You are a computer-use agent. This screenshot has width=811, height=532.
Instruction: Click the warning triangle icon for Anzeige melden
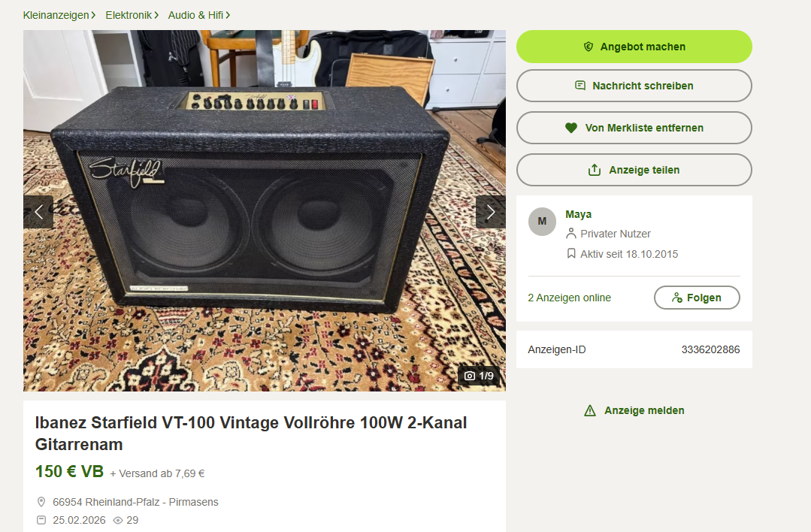coord(589,410)
